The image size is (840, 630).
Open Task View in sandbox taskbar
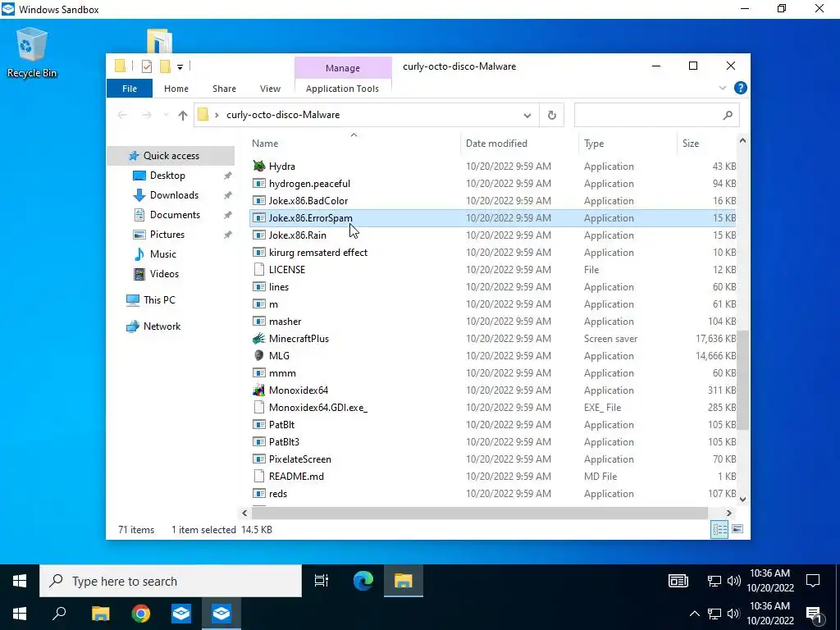[x=322, y=581]
